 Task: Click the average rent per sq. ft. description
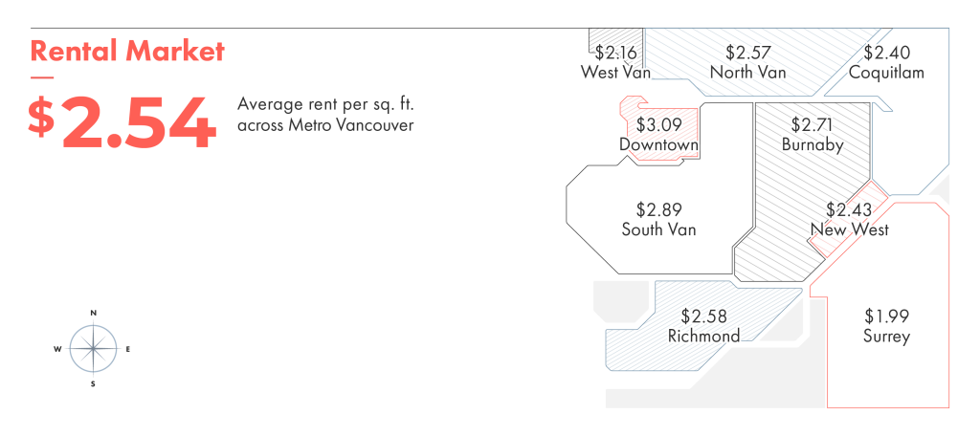pos(325,115)
